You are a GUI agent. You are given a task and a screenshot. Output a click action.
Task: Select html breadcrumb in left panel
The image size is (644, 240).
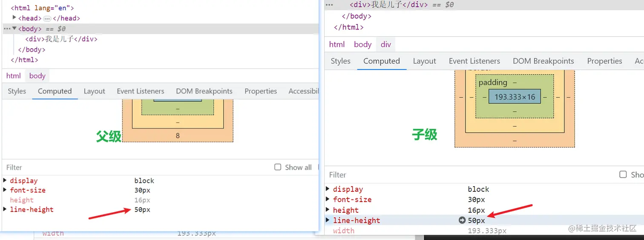[x=14, y=76]
